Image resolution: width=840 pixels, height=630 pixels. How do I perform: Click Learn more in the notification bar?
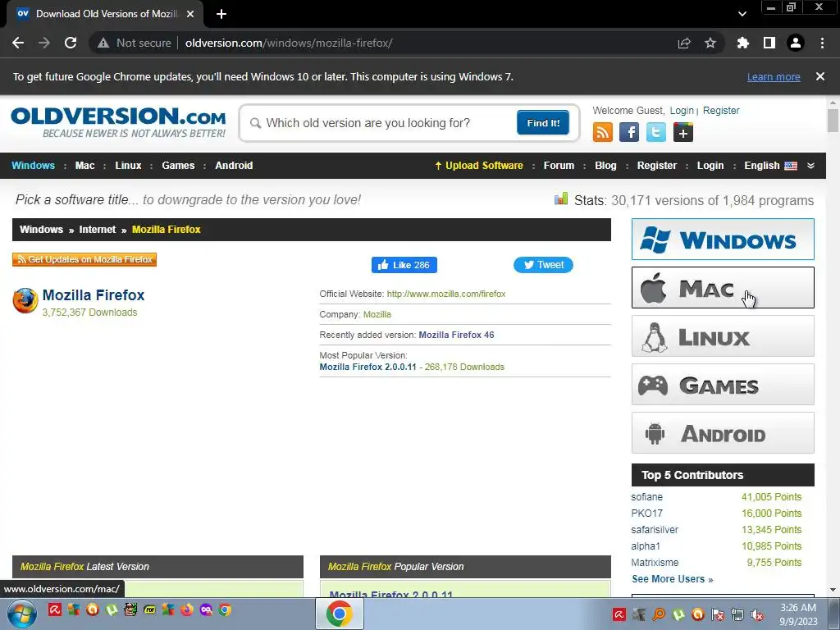774,77
